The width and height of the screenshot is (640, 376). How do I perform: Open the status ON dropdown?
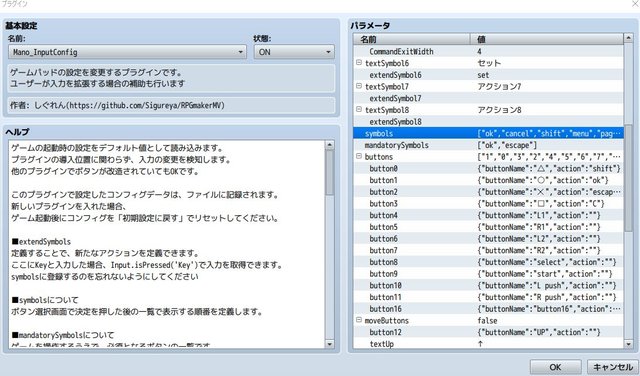pyautogui.click(x=294, y=52)
